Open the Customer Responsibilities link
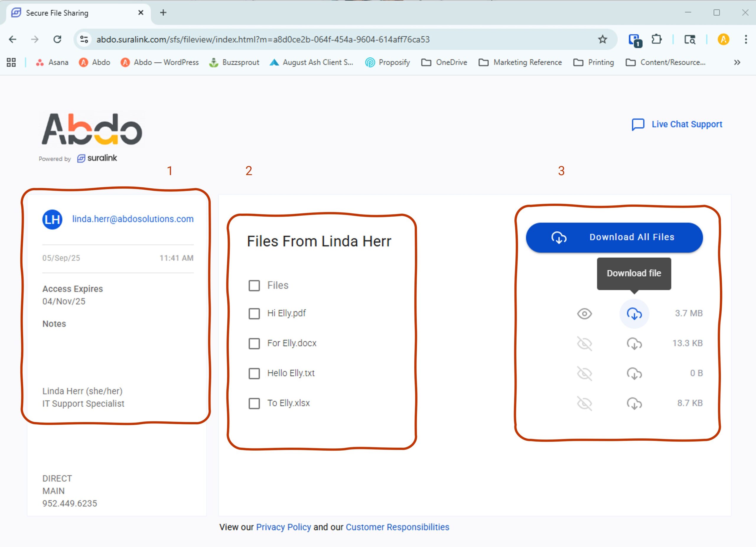The image size is (756, 547). click(397, 527)
